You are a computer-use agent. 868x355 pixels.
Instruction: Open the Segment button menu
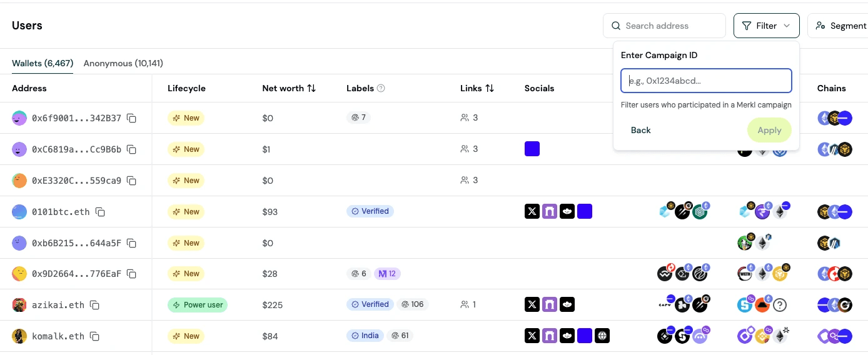838,26
